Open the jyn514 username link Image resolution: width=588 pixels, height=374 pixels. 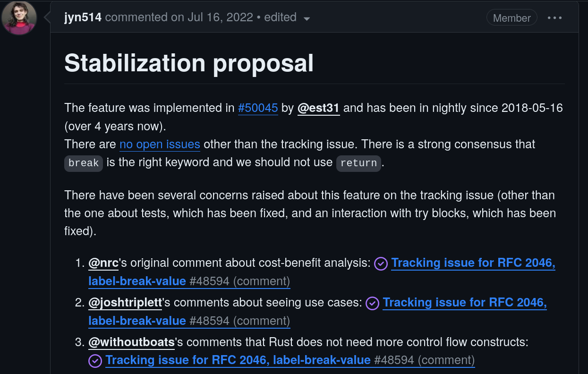tap(83, 17)
